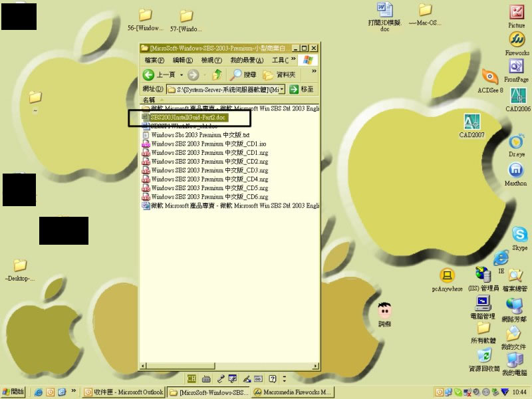
Task: Click the horizontal scrollbar thumb in Explorer
Action: coord(180,366)
